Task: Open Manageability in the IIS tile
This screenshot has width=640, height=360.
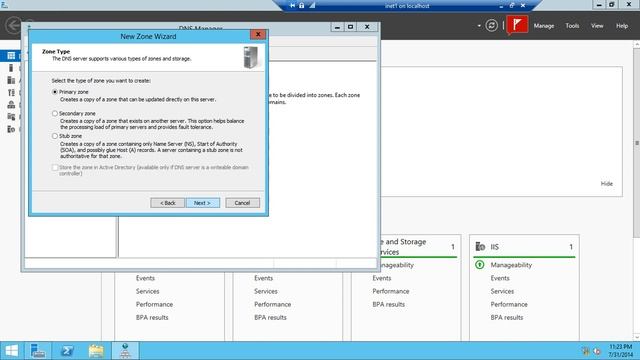Action: (x=511, y=265)
